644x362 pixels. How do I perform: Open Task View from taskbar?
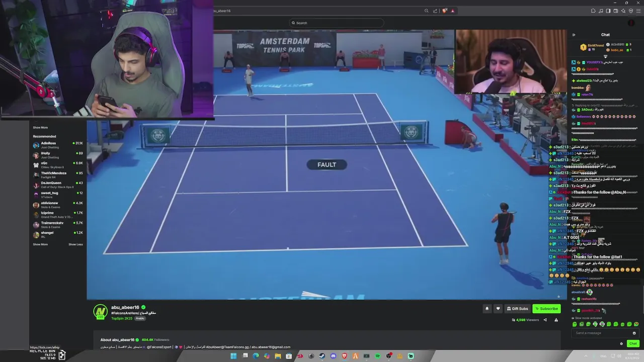point(245,355)
